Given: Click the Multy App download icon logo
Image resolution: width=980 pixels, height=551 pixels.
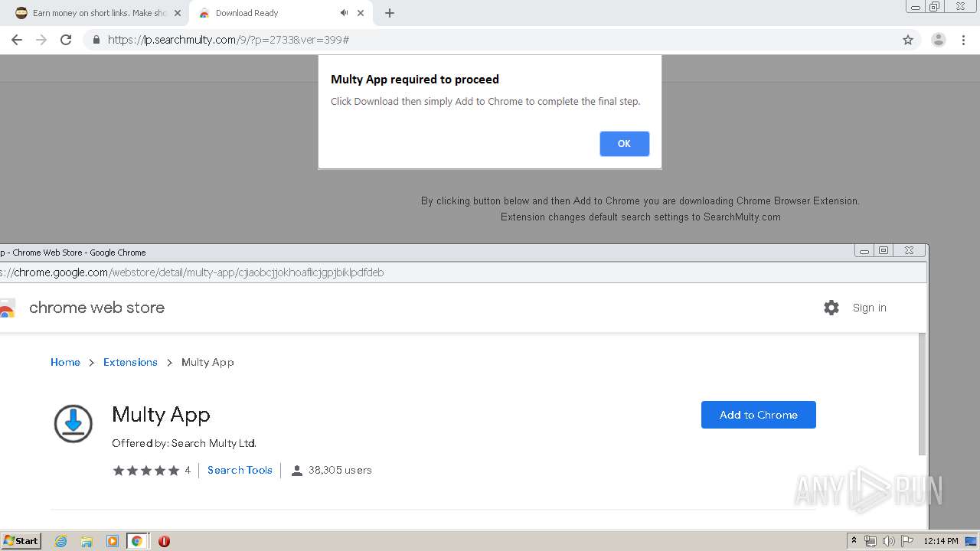Looking at the screenshot, I should [73, 423].
